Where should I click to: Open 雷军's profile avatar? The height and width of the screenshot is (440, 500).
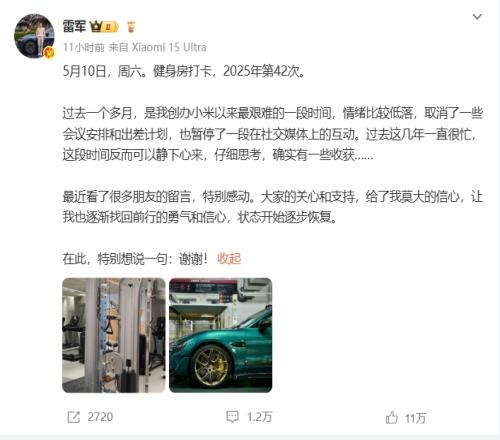(34, 36)
